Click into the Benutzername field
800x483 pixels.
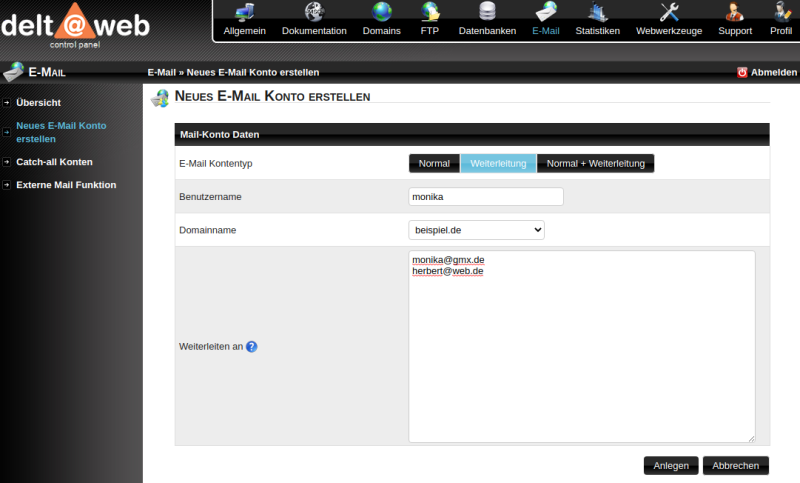coord(486,197)
